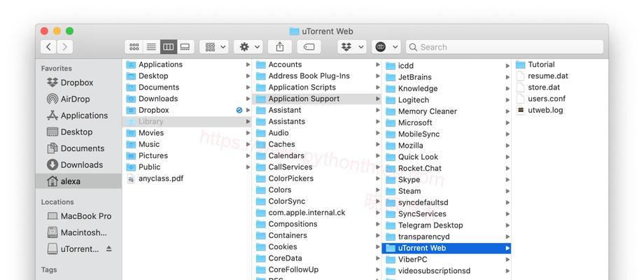Click the Edit Tags toolbar button

pyautogui.click(x=309, y=47)
